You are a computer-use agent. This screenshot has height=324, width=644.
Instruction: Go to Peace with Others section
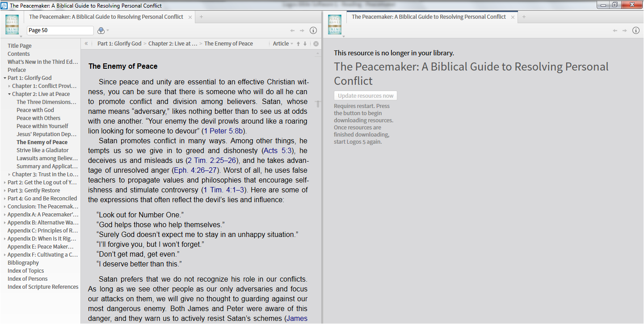(x=38, y=118)
